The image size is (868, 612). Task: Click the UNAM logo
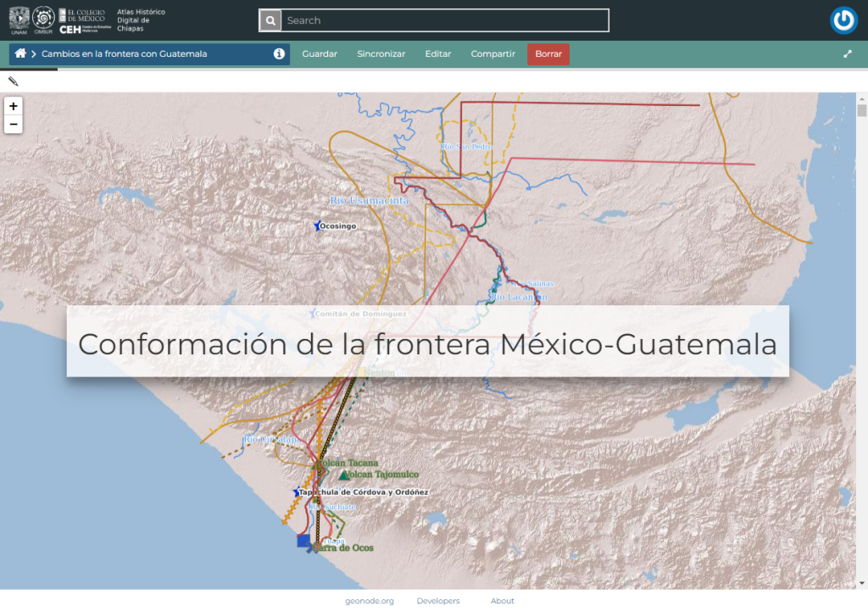pos(19,20)
